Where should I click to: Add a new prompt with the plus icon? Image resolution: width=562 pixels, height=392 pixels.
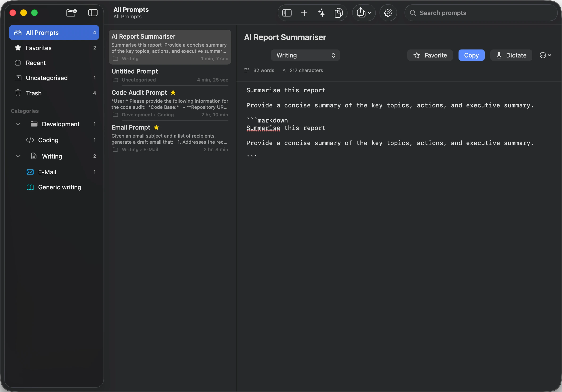click(x=304, y=13)
